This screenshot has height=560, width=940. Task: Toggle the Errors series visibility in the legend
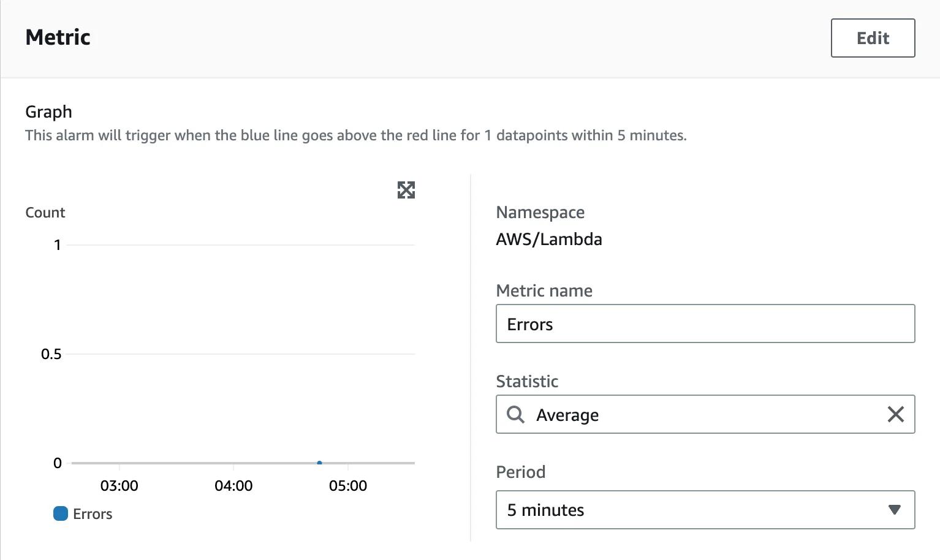point(60,513)
